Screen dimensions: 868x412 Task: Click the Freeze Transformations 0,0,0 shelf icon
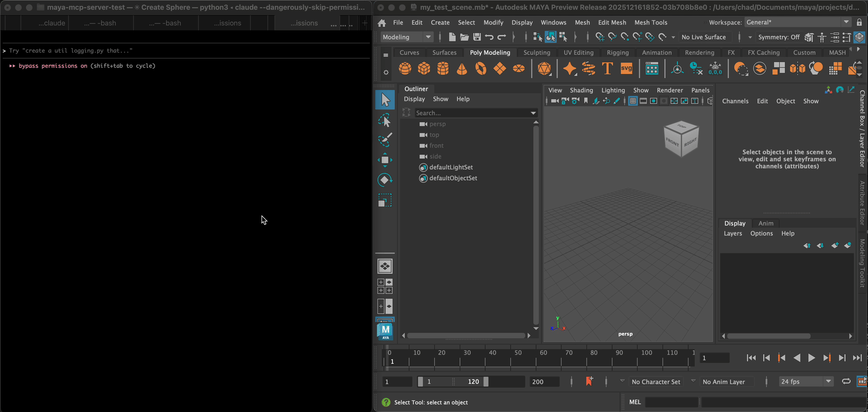pyautogui.click(x=715, y=69)
